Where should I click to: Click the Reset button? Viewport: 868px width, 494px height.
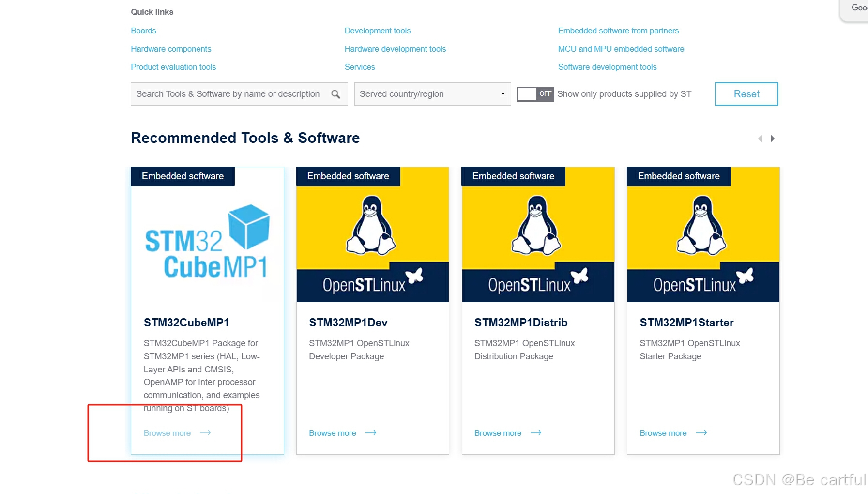[x=746, y=94]
